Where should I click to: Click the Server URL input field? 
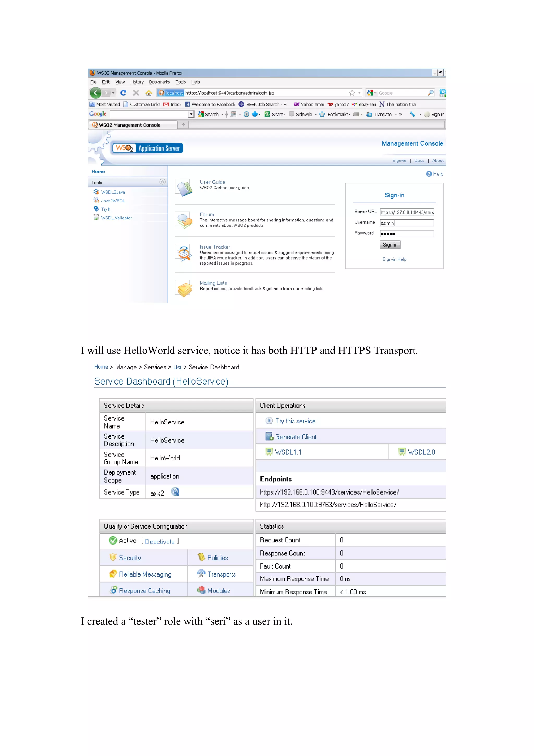(407, 212)
